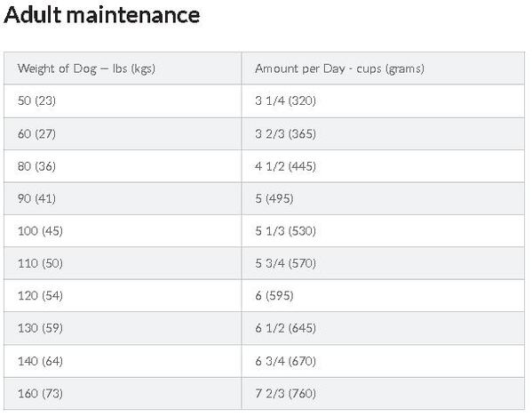Image resolution: width=532 pixels, height=417 pixels.
Task: Click the 80 (36) weight cell
Action: (x=123, y=166)
